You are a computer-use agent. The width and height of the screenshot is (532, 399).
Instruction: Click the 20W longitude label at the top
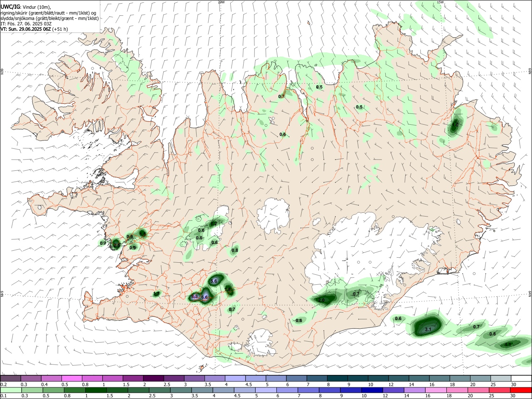221,2
